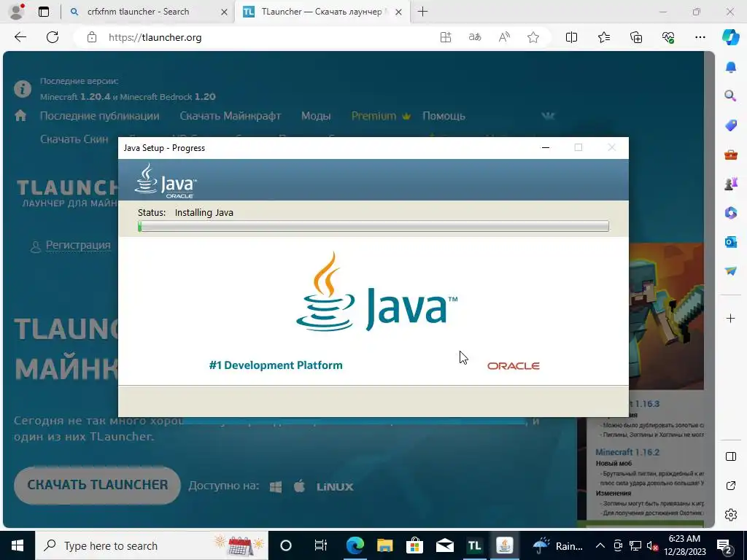The width and height of the screenshot is (747, 560).
Task: Open the Edge profile avatar
Action: pos(17,12)
